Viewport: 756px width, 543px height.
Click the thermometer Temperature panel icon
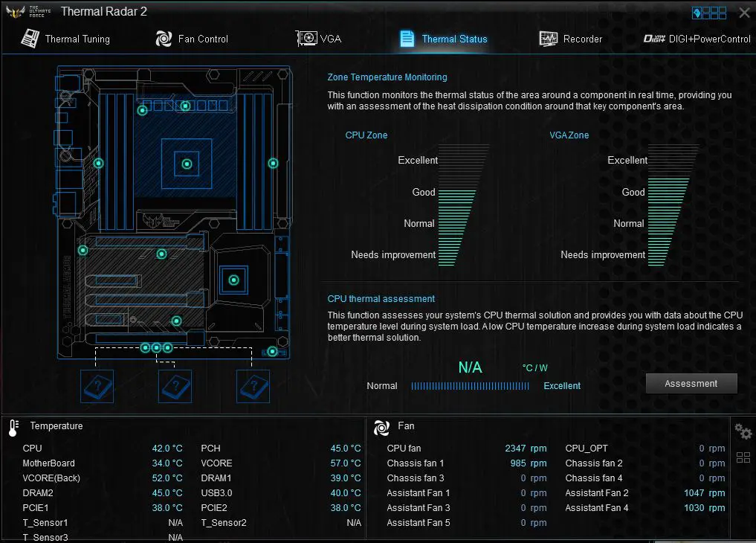pyautogui.click(x=13, y=427)
